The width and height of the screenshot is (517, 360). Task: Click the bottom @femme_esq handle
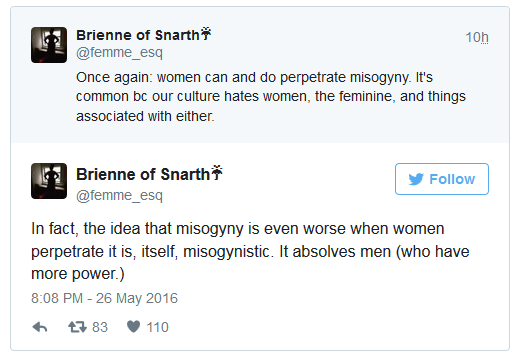(119, 196)
